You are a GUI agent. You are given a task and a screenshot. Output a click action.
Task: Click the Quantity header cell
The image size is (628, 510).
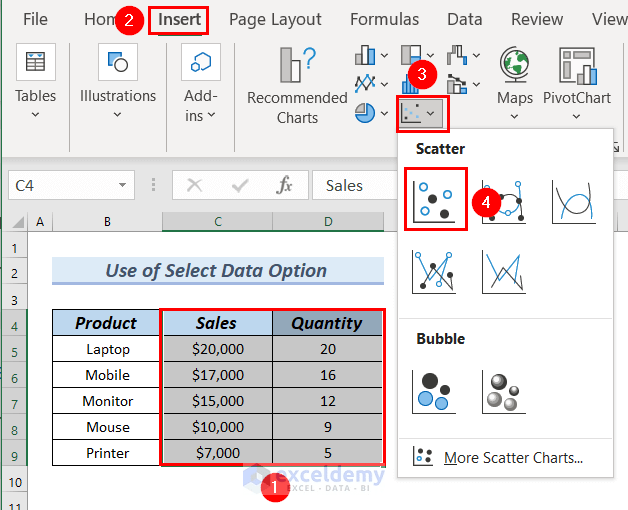coord(327,323)
